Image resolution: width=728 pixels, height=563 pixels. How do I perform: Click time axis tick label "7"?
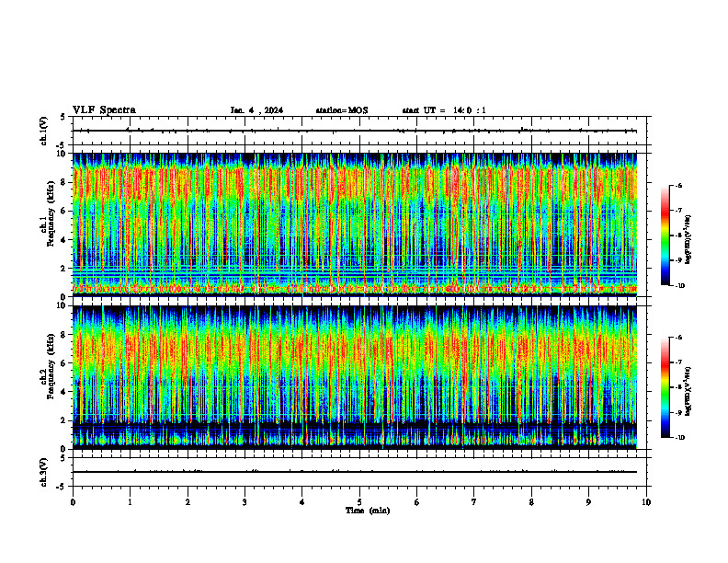(x=474, y=502)
